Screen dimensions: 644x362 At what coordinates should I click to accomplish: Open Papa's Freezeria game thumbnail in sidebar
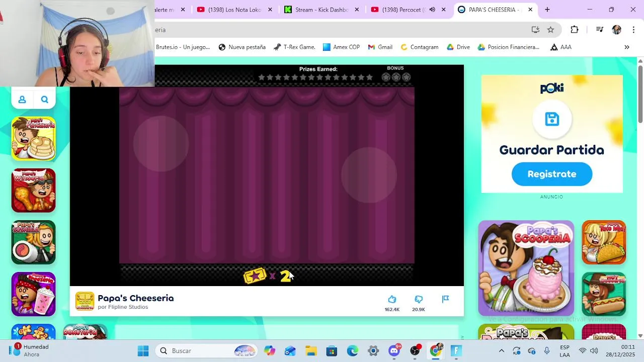(x=34, y=294)
